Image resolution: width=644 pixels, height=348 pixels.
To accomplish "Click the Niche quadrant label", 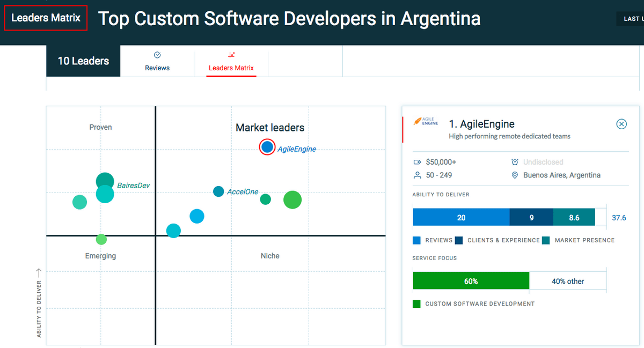I will [270, 256].
